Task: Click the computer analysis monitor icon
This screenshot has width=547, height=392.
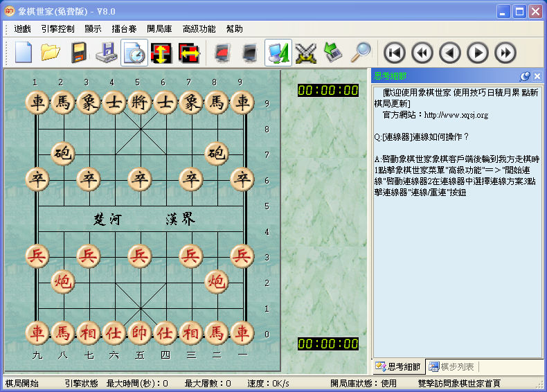Action: tap(278, 53)
